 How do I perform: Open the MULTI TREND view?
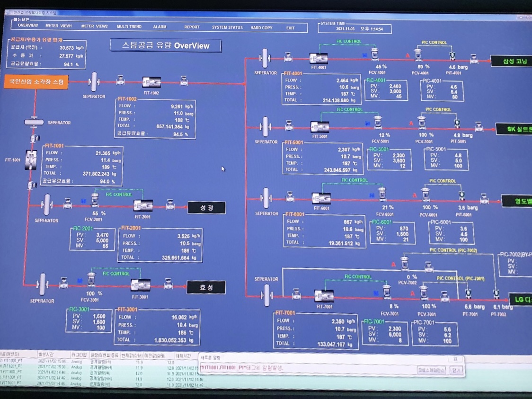click(x=129, y=27)
